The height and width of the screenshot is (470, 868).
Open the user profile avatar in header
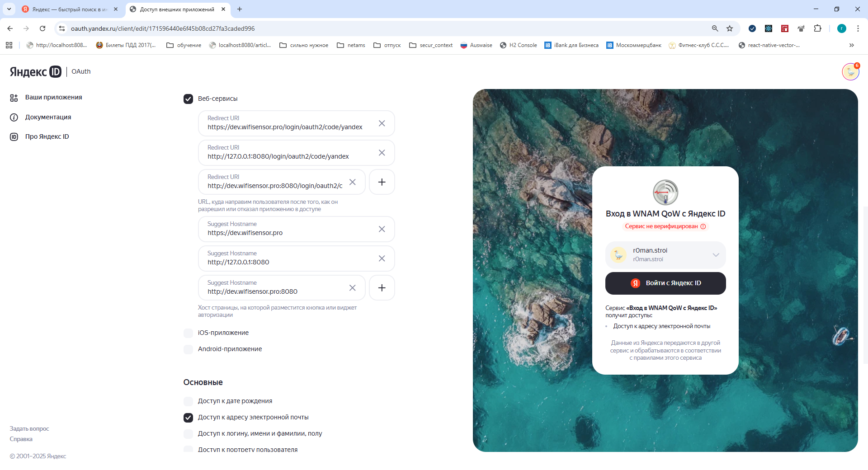[x=850, y=72]
